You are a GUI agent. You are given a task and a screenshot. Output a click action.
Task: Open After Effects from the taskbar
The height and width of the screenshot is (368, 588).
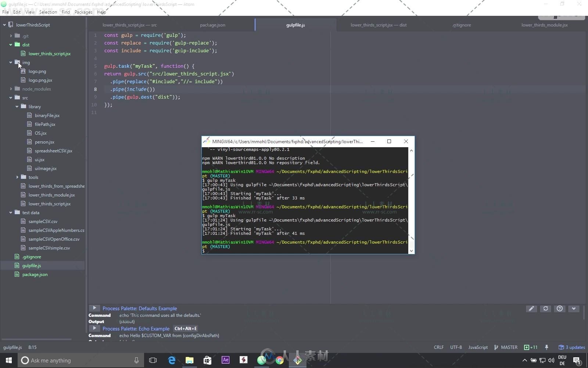[x=225, y=360]
